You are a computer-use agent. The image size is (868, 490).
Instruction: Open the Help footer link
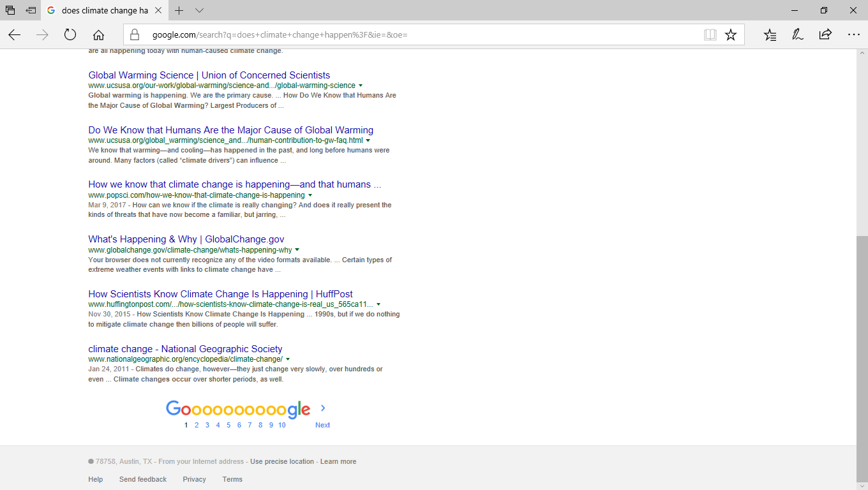pos(96,479)
